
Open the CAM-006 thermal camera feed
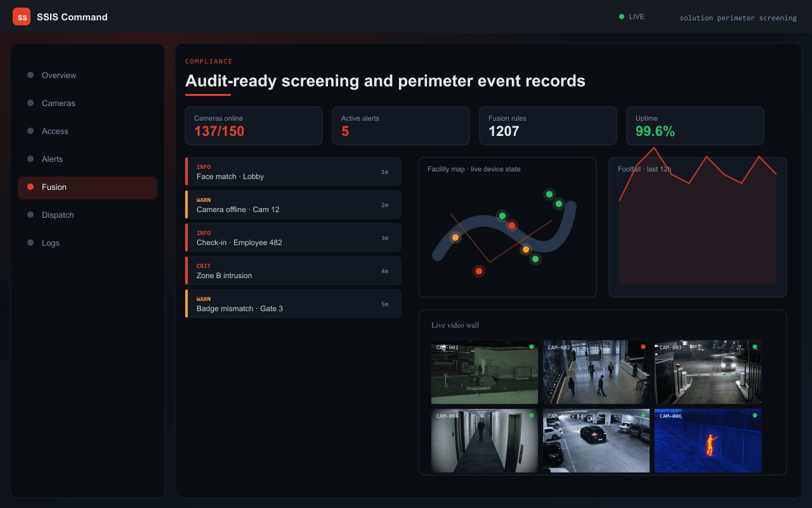pyautogui.click(x=708, y=441)
